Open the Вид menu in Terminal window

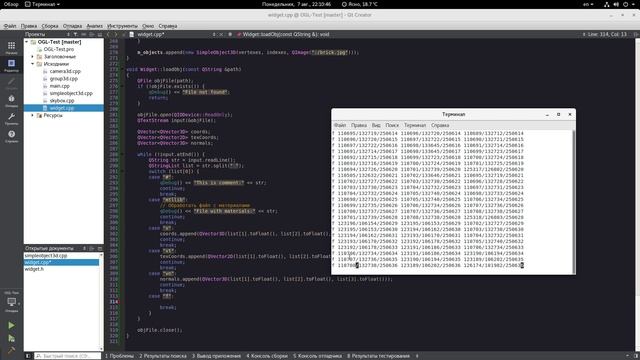point(376,125)
